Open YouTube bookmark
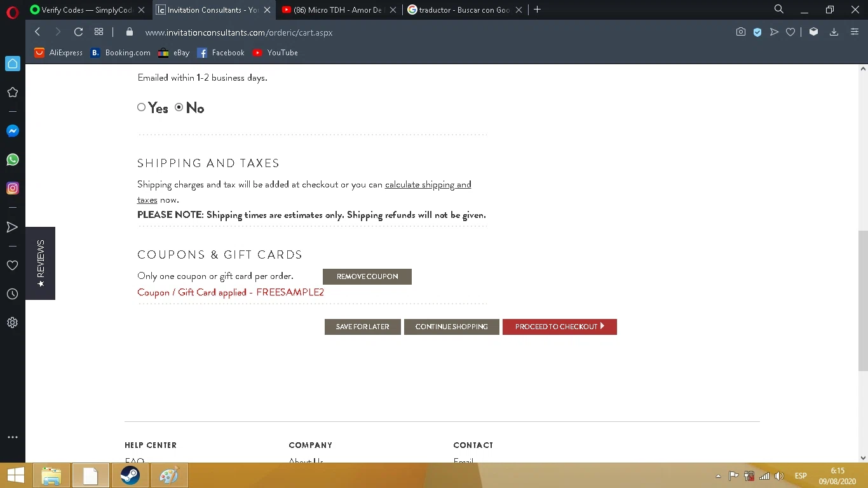This screenshot has width=868, height=488. pos(275,53)
